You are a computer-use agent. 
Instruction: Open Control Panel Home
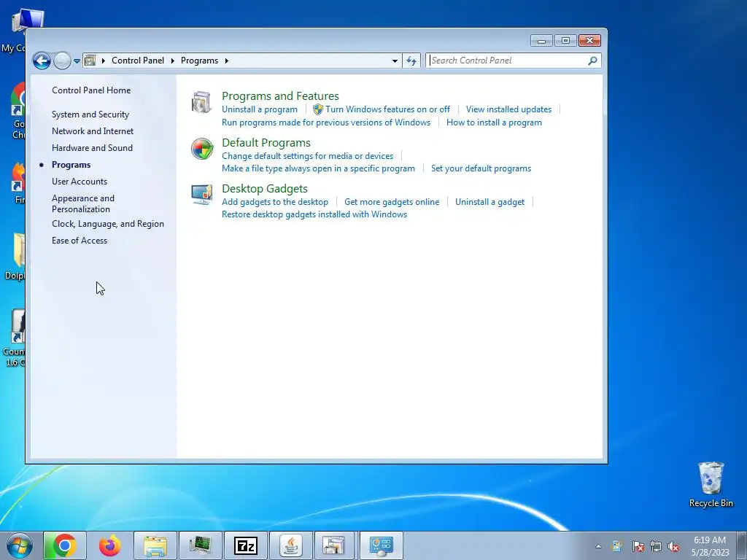(91, 90)
